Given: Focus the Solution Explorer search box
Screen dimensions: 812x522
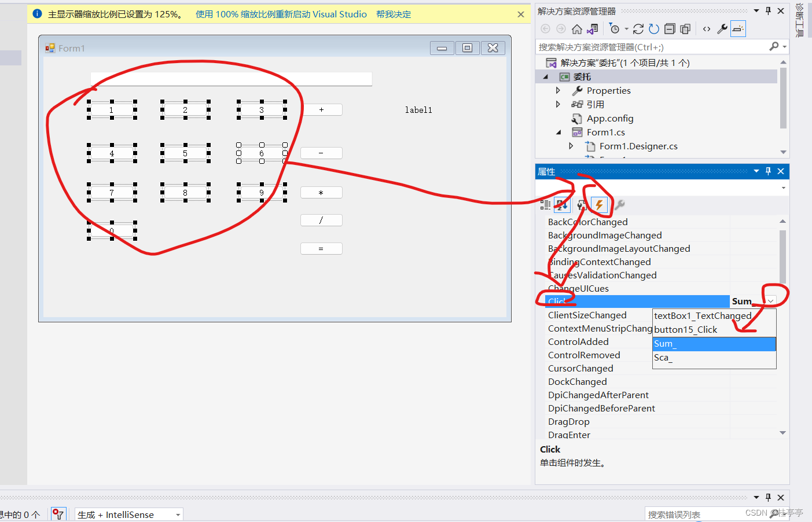Looking at the screenshot, I should 651,47.
